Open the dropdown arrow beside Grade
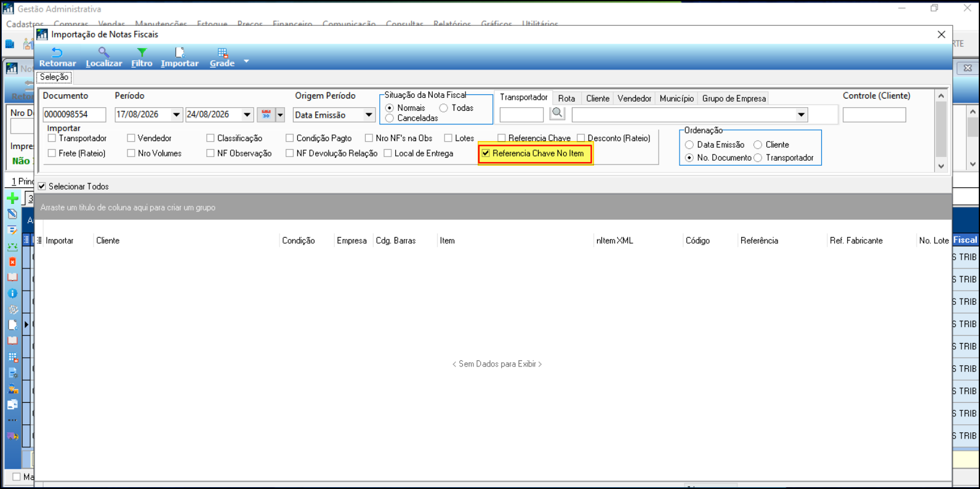Viewport: 980px width, 489px height. pos(246,61)
